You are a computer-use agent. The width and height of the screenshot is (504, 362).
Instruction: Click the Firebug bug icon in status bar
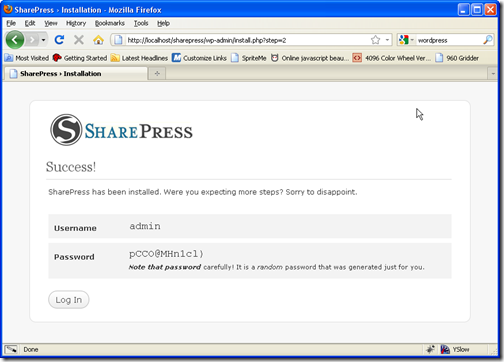point(430,349)
